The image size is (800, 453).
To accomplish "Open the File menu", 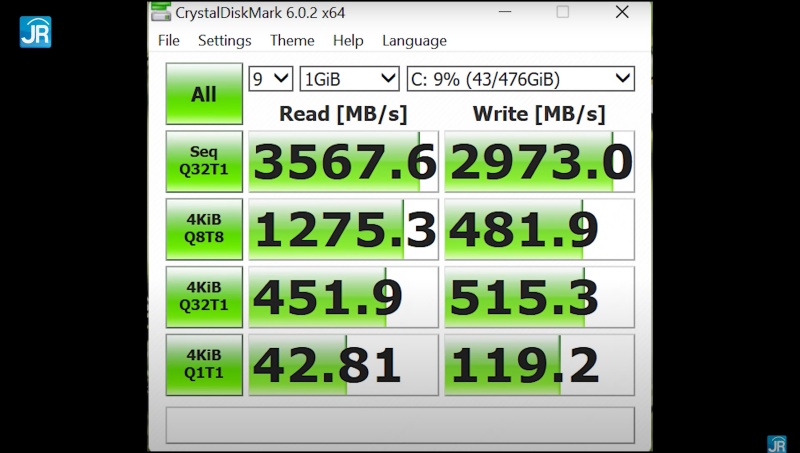I will (x=169, y=40).
